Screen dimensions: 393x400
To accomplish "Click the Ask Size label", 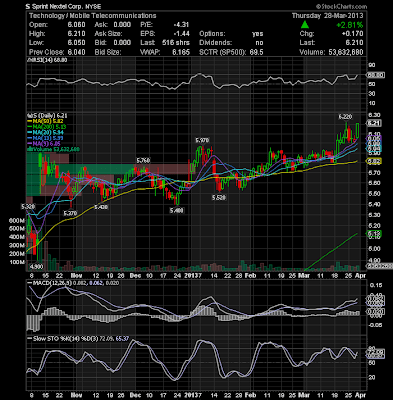I will click(108, 34).
